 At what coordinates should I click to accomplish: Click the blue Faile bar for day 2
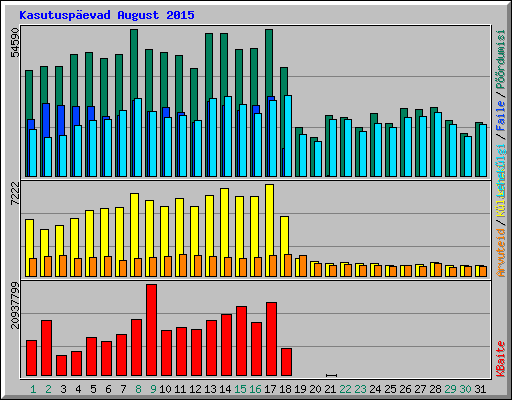(x=46, y=120)
